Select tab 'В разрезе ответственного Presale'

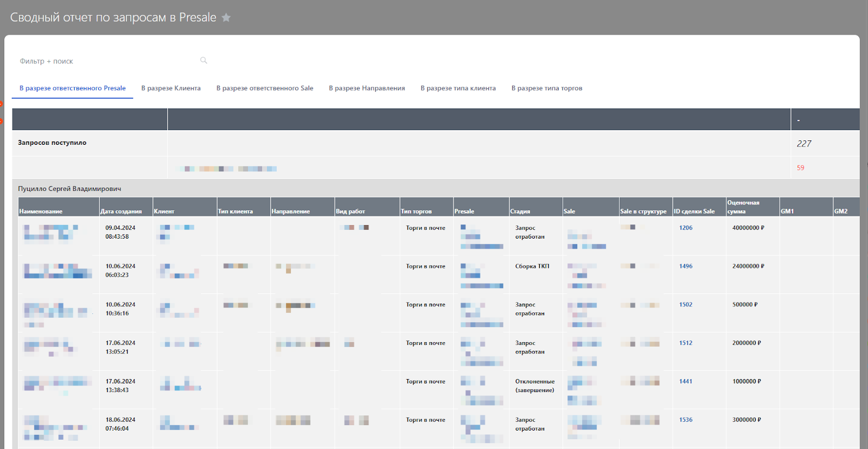73,88
